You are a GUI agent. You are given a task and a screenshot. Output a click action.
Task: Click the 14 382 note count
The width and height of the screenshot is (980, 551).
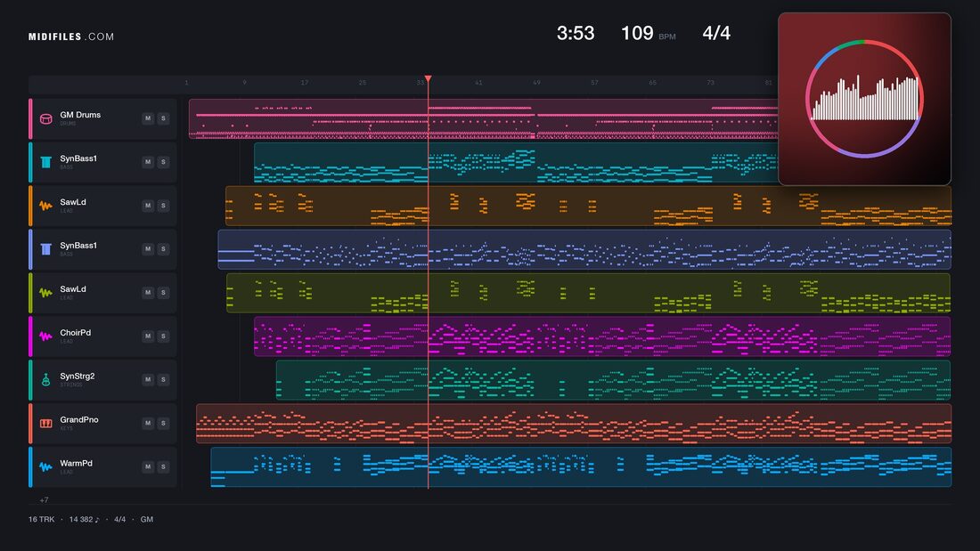pyautogui.click(x=84, y=519)
